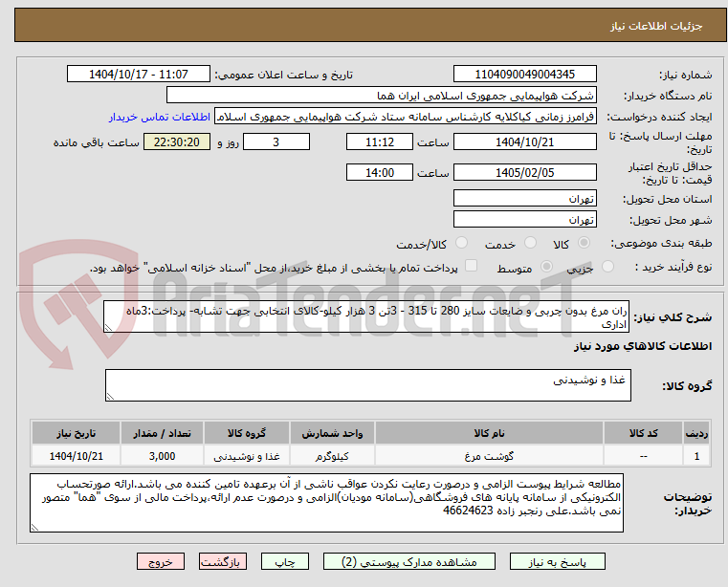The width and height of the screenshot is (728, 587).
Task: Select the جزیی purchase type radio
Action: (607, 267)
